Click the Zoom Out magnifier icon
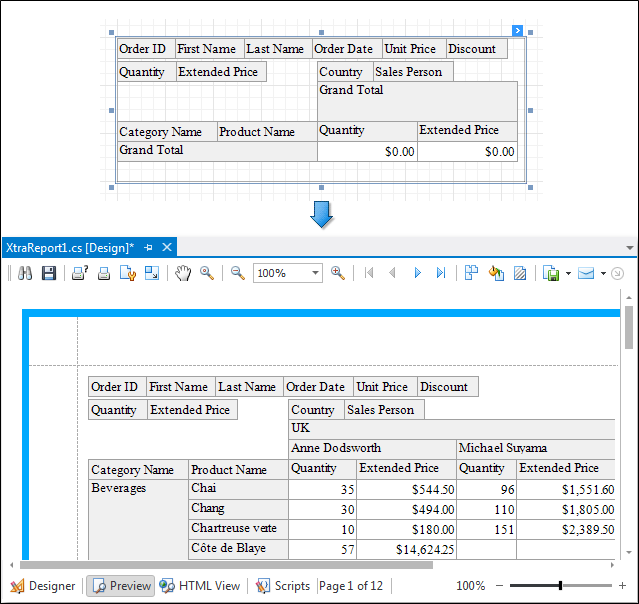Viewport: 639px width, 604px height. (238, 273)
